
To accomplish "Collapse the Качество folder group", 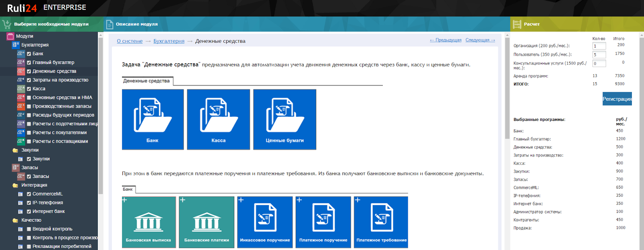I will tap(15, 220).
